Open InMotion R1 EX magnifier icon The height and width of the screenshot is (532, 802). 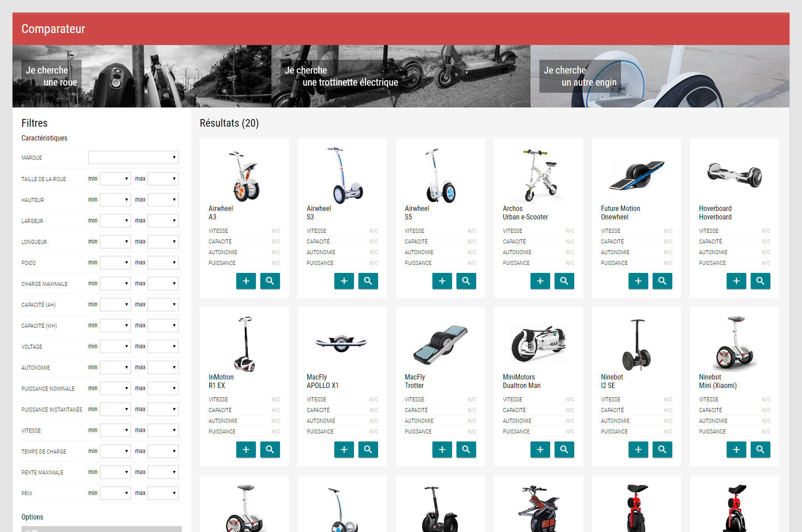pyautogui.click(x=270, y=450)
